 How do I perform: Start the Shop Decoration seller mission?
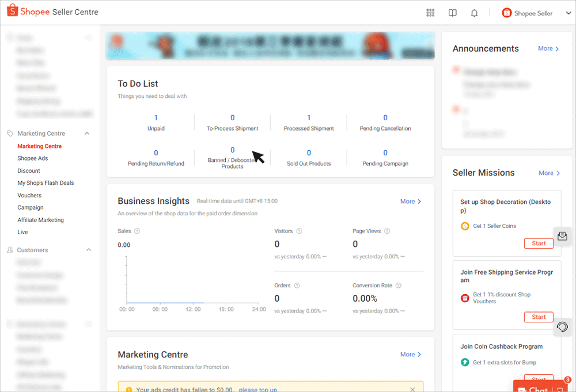[x=538, y=243]
